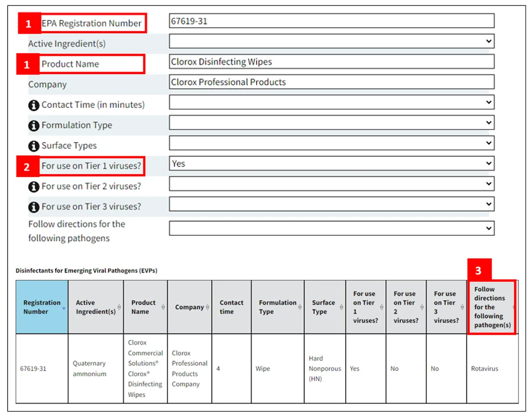Select the Quaternary ammonium cell
Screen dimensions: 532x419
pyautogui.click(x=96, y=368)
